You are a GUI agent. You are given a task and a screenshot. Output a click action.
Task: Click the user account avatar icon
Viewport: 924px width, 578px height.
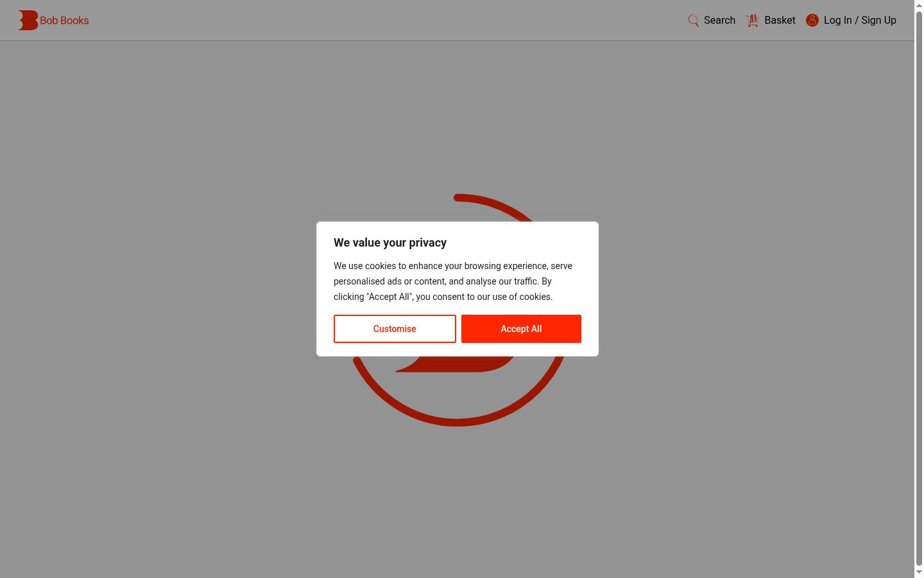coord(812,21)
